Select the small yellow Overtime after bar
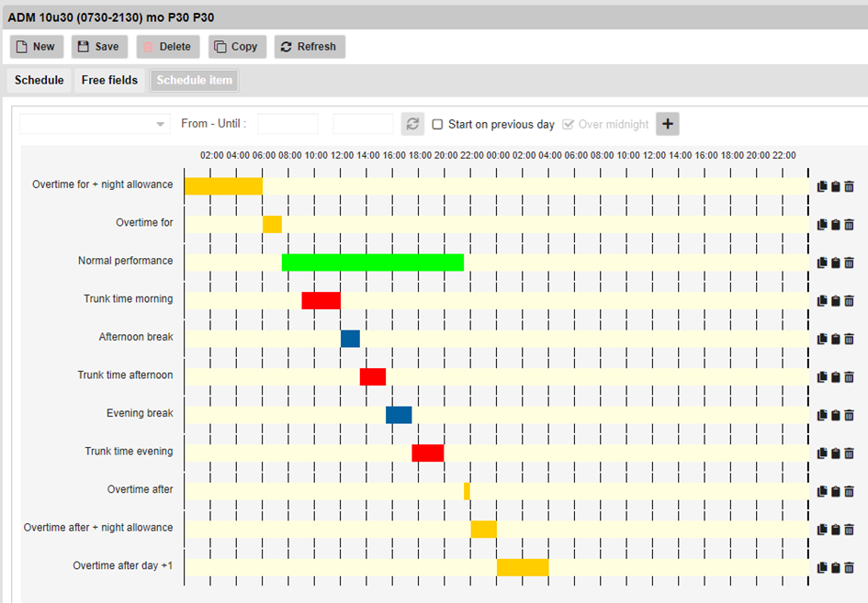 pos(468,492)
